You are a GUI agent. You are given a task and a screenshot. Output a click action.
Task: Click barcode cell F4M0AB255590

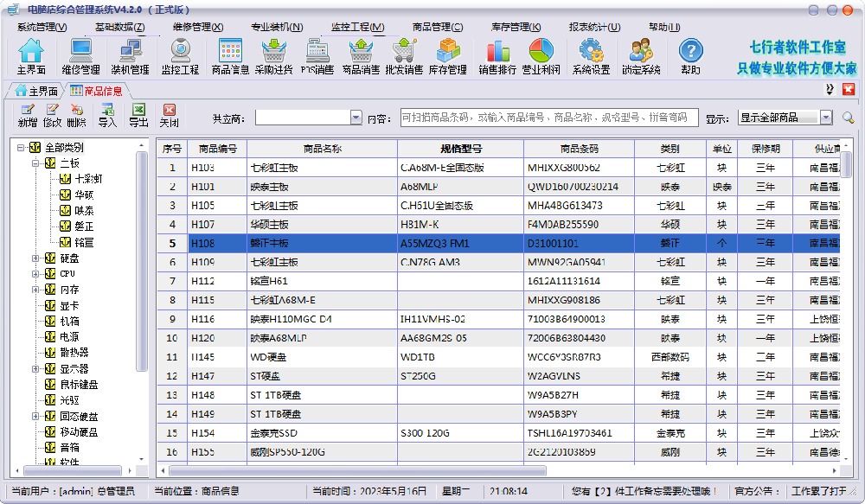pos(579,225)
